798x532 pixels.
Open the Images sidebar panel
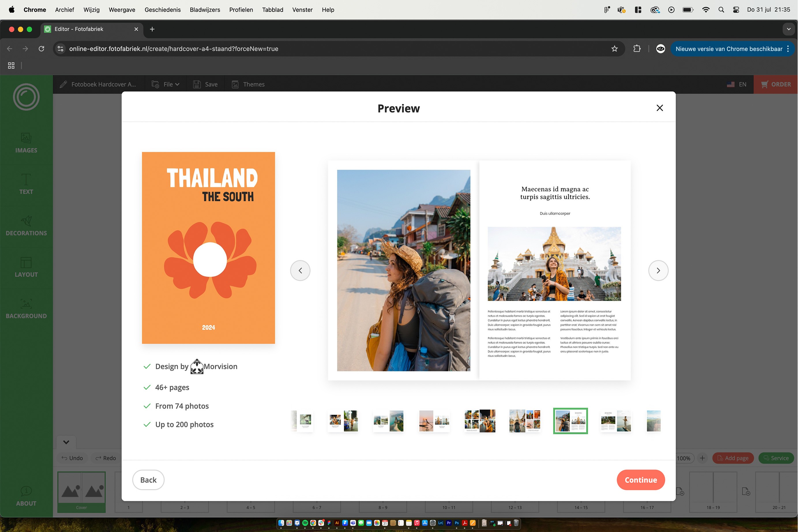coord(26,142)
